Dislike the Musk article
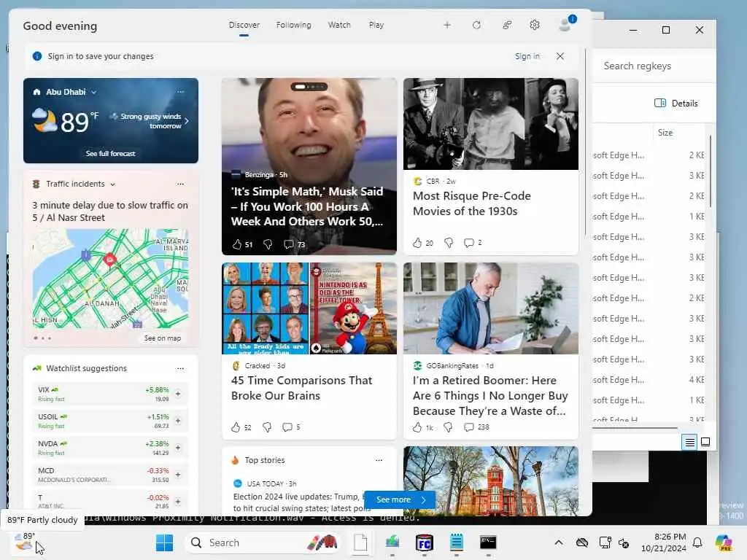The width and height of the screenshot is (747, 560). tap(268, 244)
